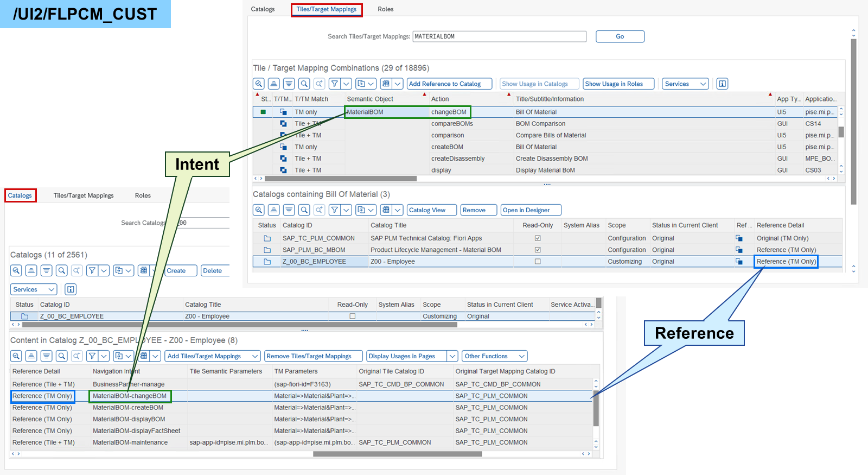Click Add Reference to Catalog button
Screen dimensions: 868x475
[x=449, y=84]
